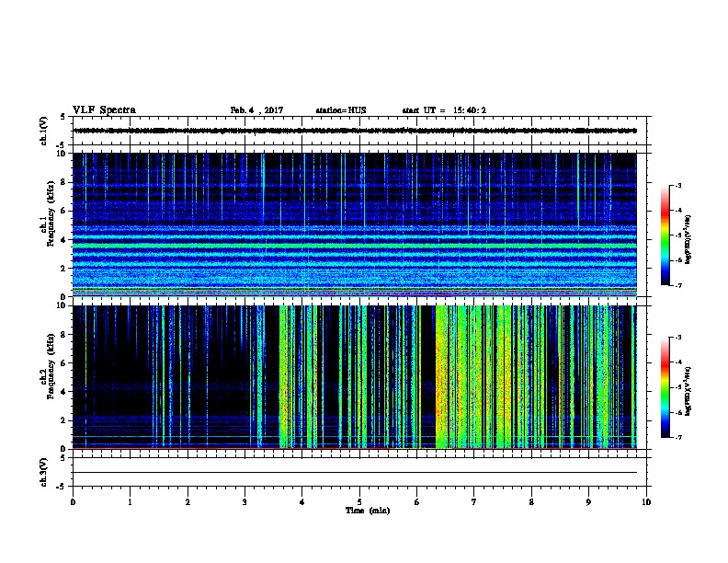Click time axis tick label "10"
Screen dimensions: 728x563
pyautogui.click(x=646, y=502)
